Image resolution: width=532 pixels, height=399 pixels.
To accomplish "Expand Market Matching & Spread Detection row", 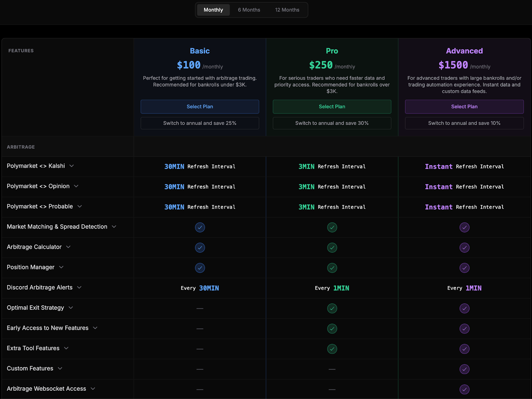I will 114,227.
